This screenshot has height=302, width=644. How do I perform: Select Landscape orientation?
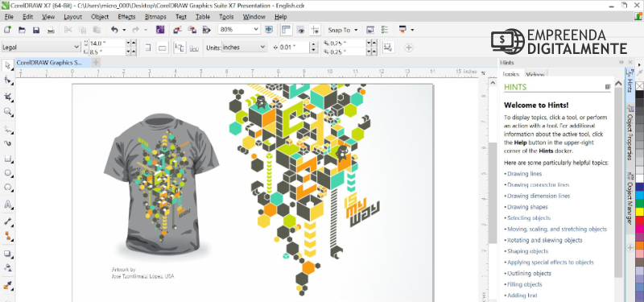click(x=163, y=48)
